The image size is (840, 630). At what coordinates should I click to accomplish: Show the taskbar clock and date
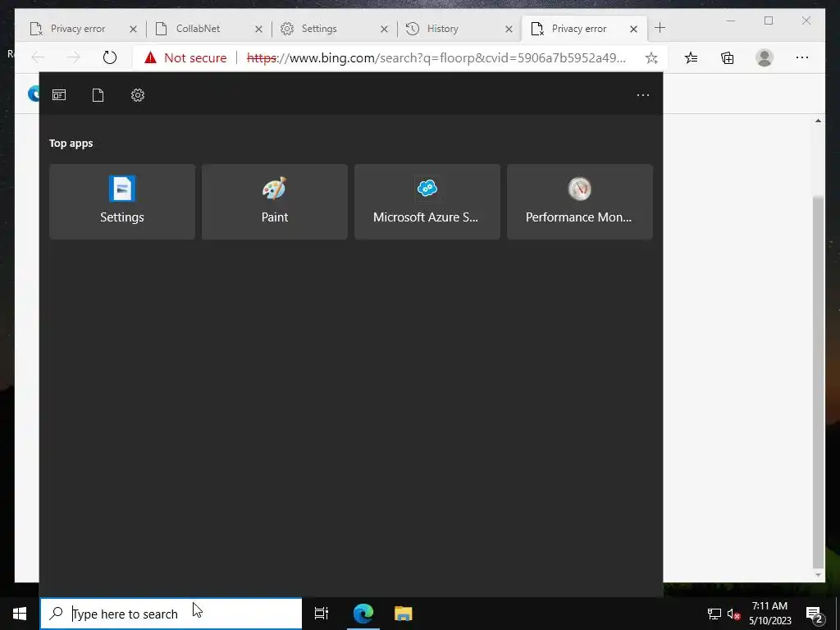coord(769,614)
